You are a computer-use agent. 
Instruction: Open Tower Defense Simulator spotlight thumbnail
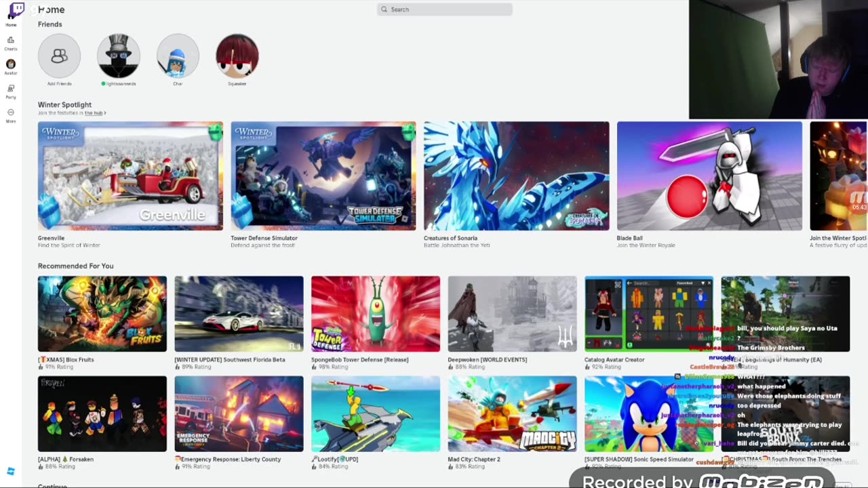pyautogui.click(x=323, y=176)
